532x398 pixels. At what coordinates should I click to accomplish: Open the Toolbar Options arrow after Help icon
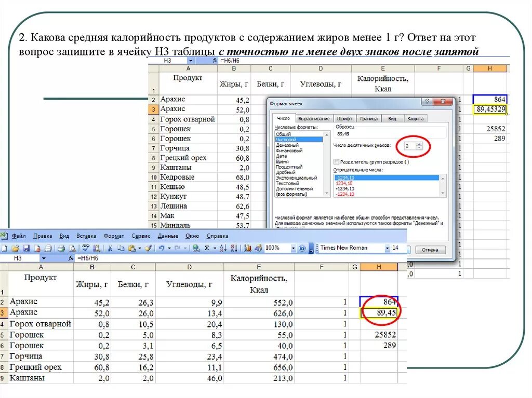311,249
